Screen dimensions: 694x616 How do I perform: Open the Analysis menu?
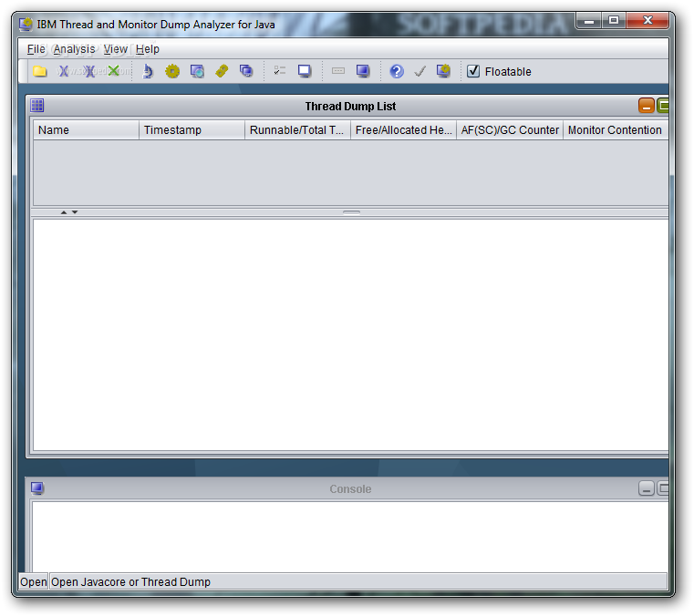point(75,49)
